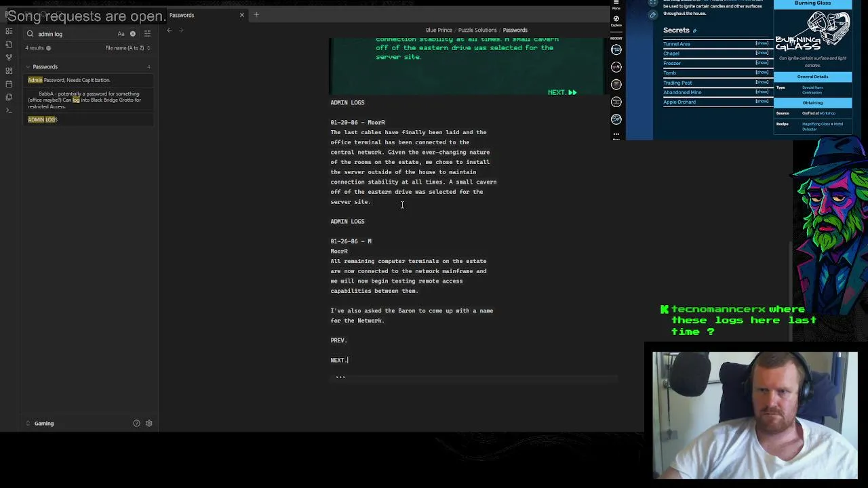868x488 pixels.
Task: Open the canvas grid icon in left ribbon
Action: [x=9, y=70]
